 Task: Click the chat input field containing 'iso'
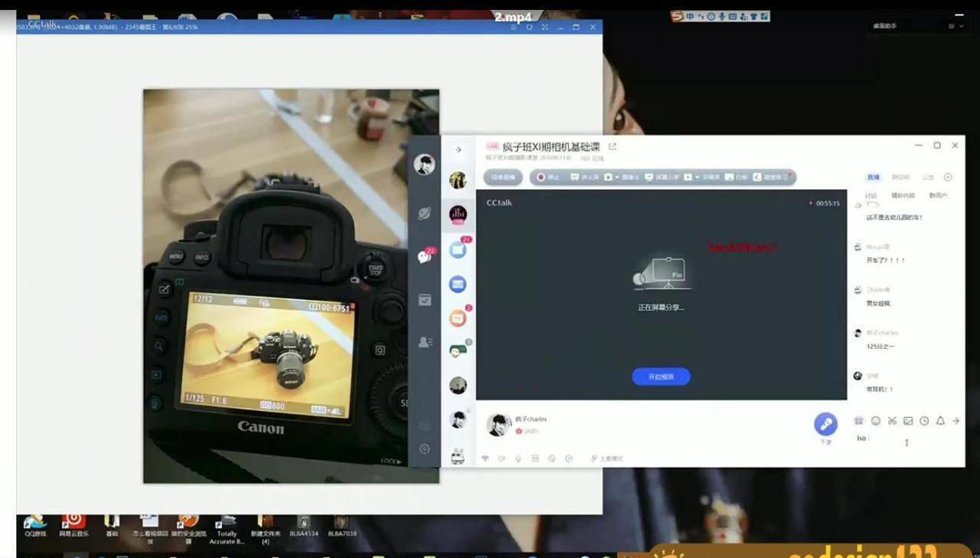(x=903, y=439)
